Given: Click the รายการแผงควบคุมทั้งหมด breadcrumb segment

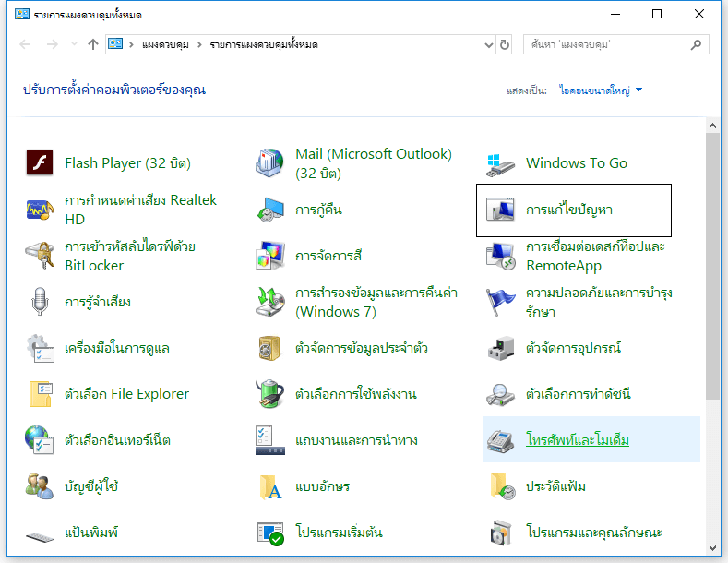Looking at the screenshot, I should [264, 44].
